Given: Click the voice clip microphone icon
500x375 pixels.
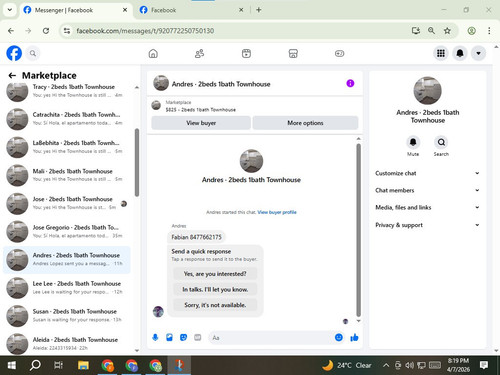Looking at the screenshot, I should coord(155,338).
